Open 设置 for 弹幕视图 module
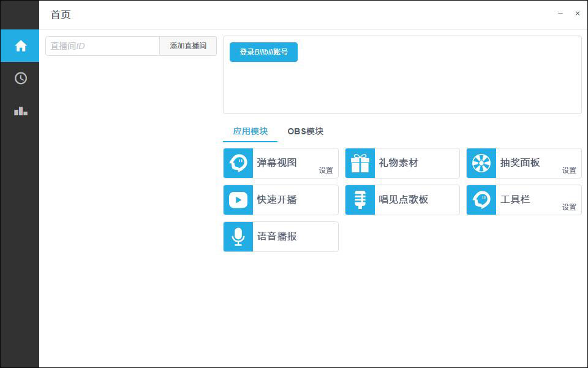The height and width of the screenshot is (368, 588). click(x=326, y=171)
